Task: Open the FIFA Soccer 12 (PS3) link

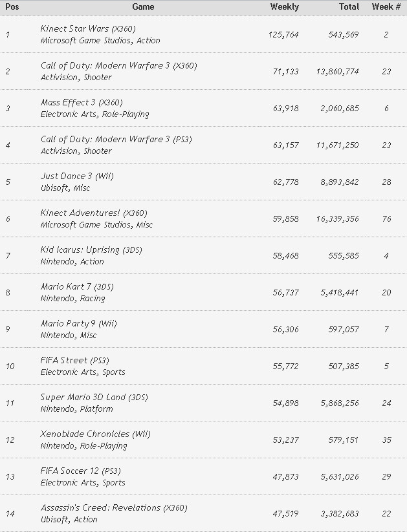Action: pyautogui.click(x=80, y=471)
